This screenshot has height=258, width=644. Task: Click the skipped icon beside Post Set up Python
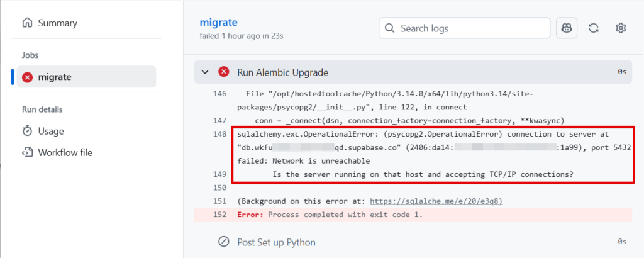point(223,242)
